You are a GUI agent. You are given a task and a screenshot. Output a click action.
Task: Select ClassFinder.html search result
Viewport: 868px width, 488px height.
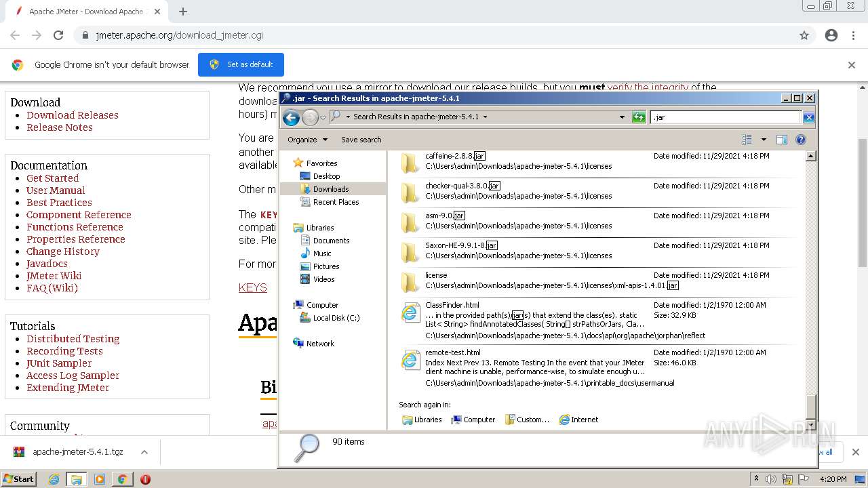pos(597,320)
